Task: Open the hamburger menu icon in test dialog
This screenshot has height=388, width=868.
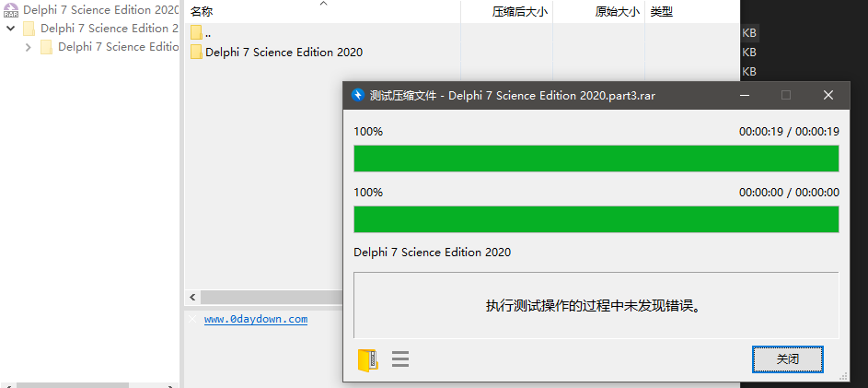Action: pyautogui.click(x=400, y=359)
